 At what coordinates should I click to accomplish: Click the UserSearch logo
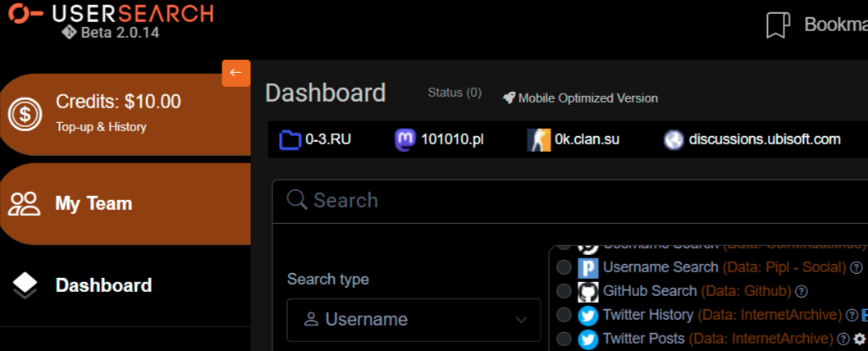(111, 13)
